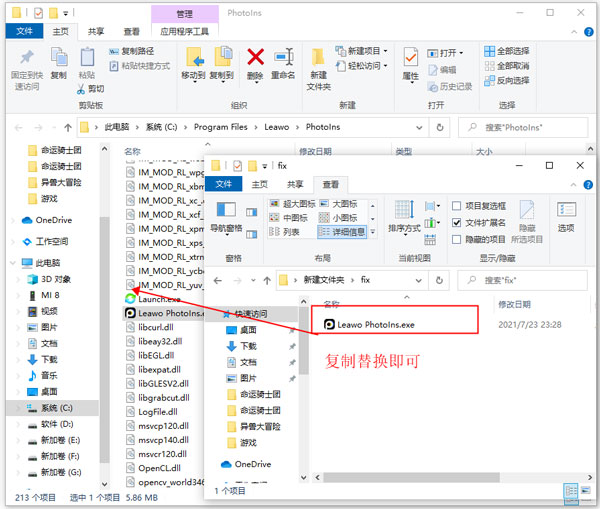Viewport: 600px width, 509px height.
Task: Select the Leawo PhotoIns.exe file in the fix window
Action: (369, 325)
